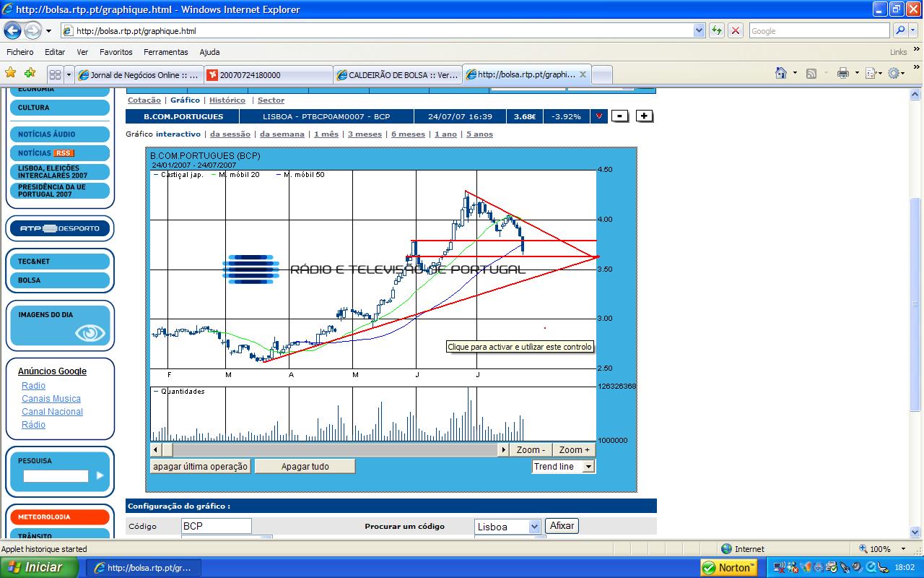924x578 pixels.
Task: Click the 'Apagar tudo' button
Action: [305, 467]
